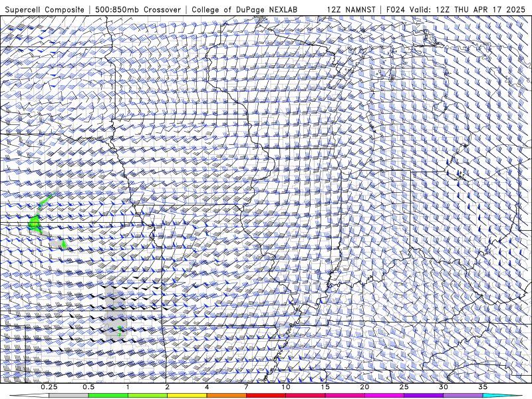Image resolution: width=532 pixels, height=399 pixels.
Task: Click the lime 1–2 color bar segment
Action: tap(148, 396)
